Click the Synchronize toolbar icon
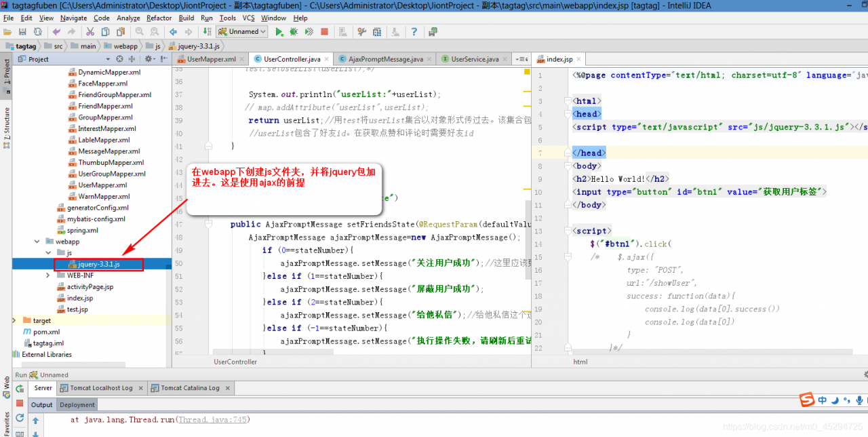 38,31
